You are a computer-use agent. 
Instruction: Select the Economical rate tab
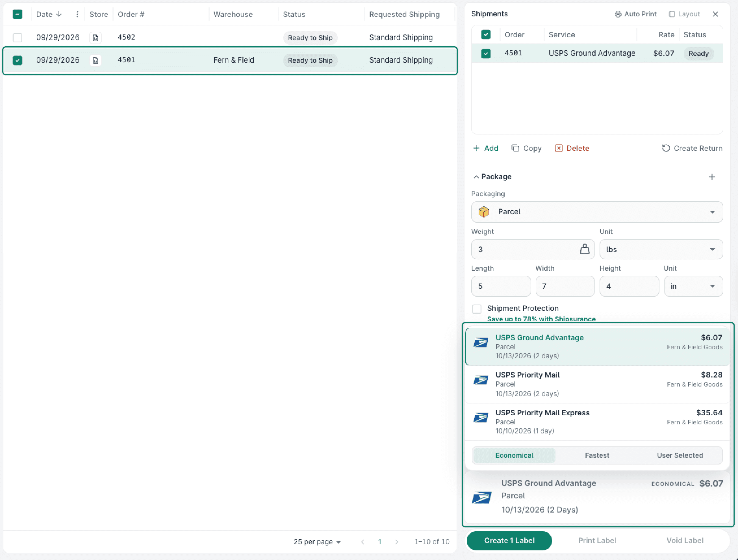coord(514,455)
